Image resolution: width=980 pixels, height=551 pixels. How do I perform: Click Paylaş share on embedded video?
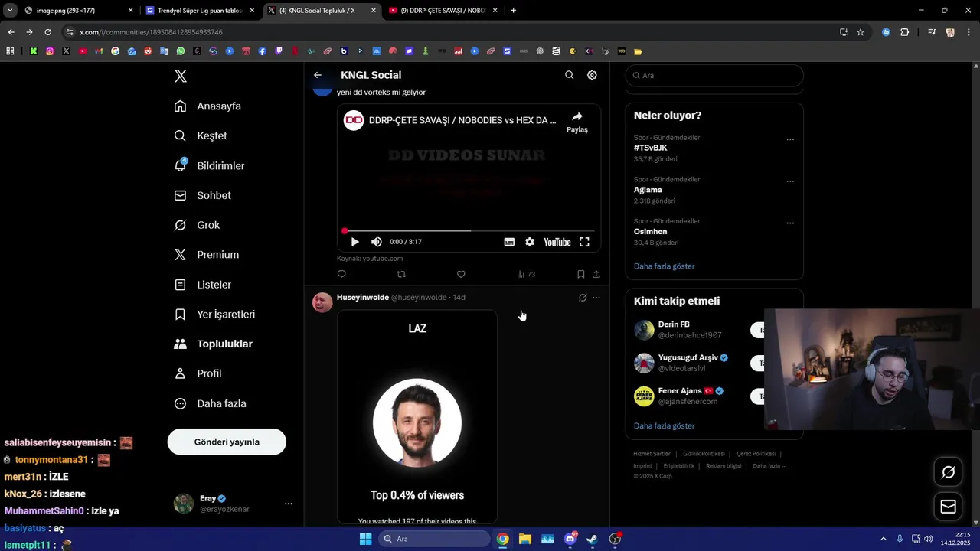pos(577,122)
